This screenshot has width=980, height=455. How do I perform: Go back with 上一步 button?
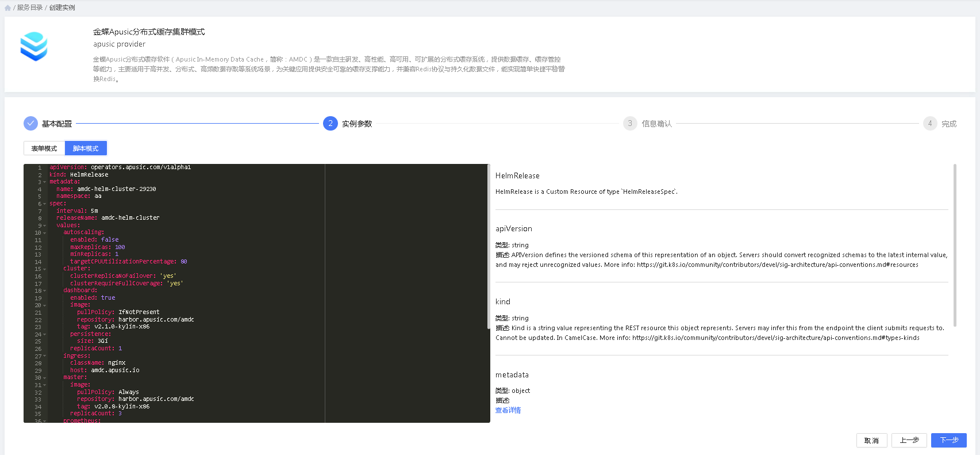click(x=909, y=441)
